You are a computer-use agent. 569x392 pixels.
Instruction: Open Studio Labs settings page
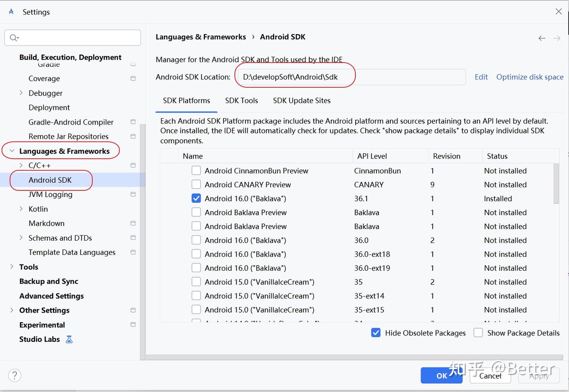[x=40, y=339]
